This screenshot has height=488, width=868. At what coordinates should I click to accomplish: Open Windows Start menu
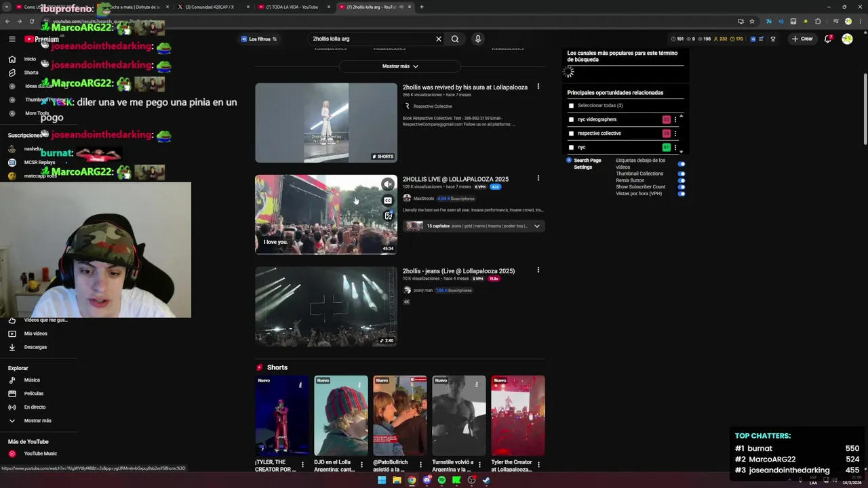[382, 480]
